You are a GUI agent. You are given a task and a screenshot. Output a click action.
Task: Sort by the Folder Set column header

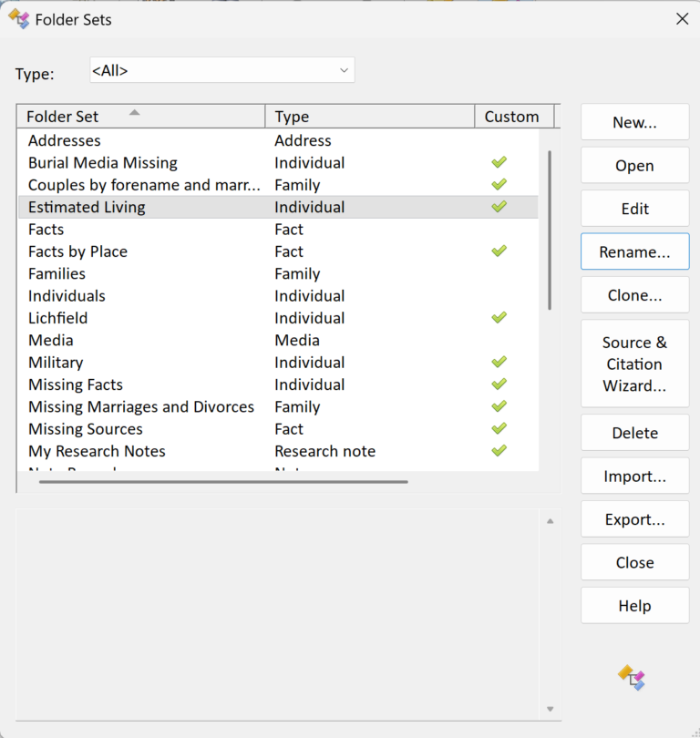[141, 117]
